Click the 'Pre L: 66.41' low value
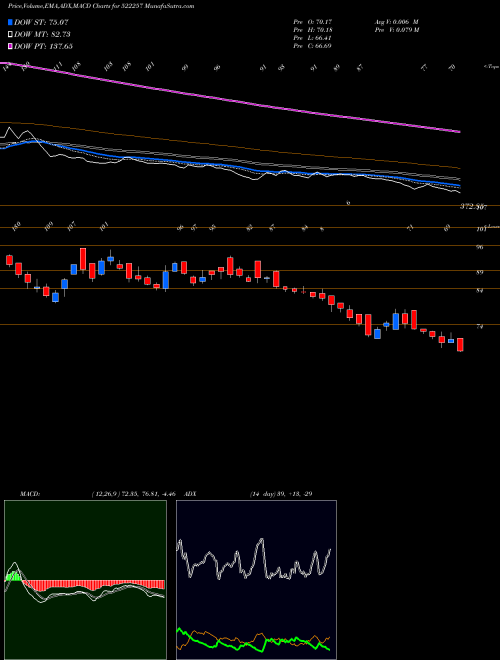Image resolution: width=500 pixels, height=660 pixels. click(313, 38)
